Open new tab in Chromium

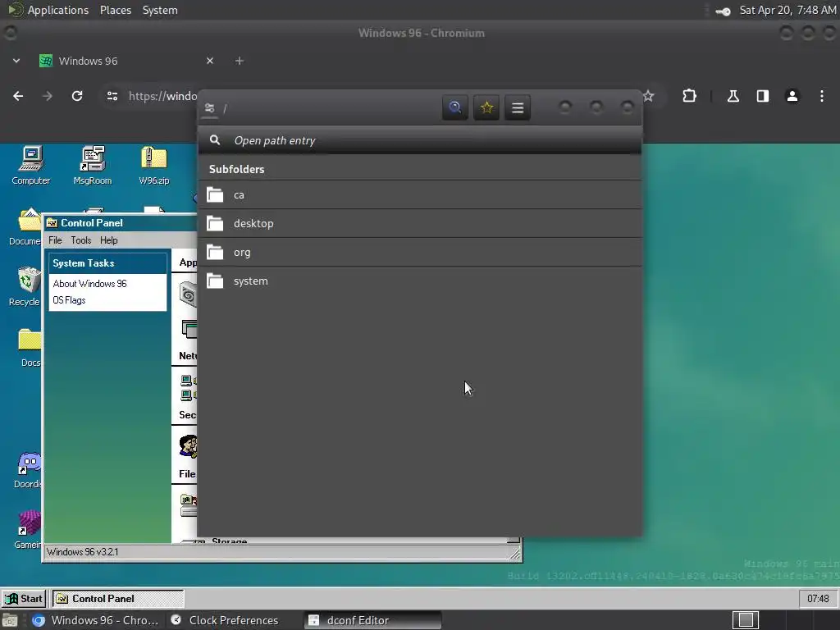(x=240, y=61)
